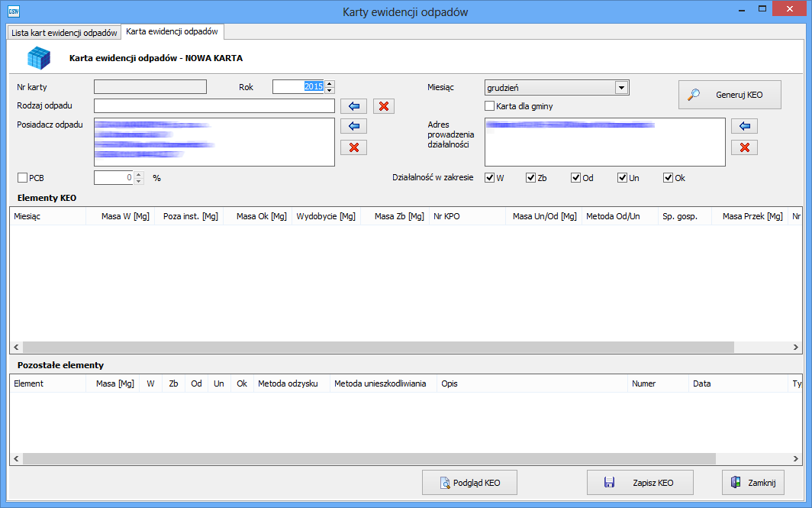The height and width of the screenshot is (508, 812).
Task: Click blue arrow next to Rodzaj odpadu
Action: (353, 106)
